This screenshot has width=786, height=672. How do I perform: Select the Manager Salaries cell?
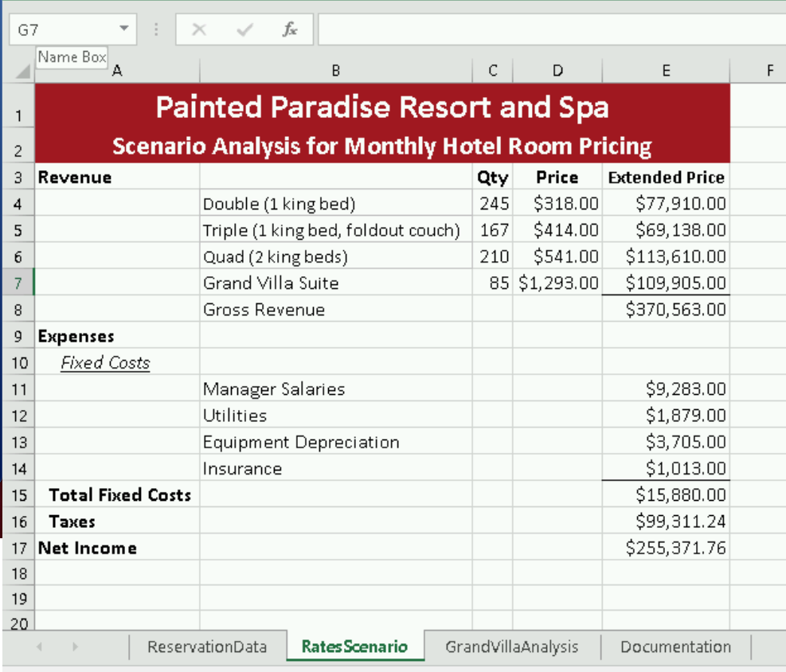pos(336,389)
